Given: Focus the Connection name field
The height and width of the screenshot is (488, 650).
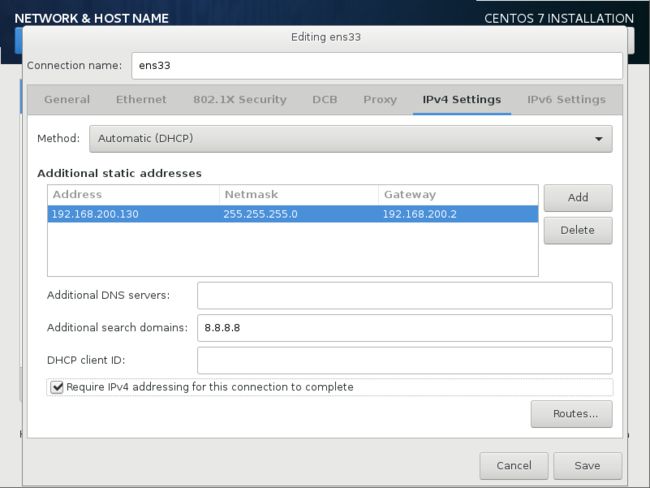Looking at the screenshot, I should (x=377, y=66).
